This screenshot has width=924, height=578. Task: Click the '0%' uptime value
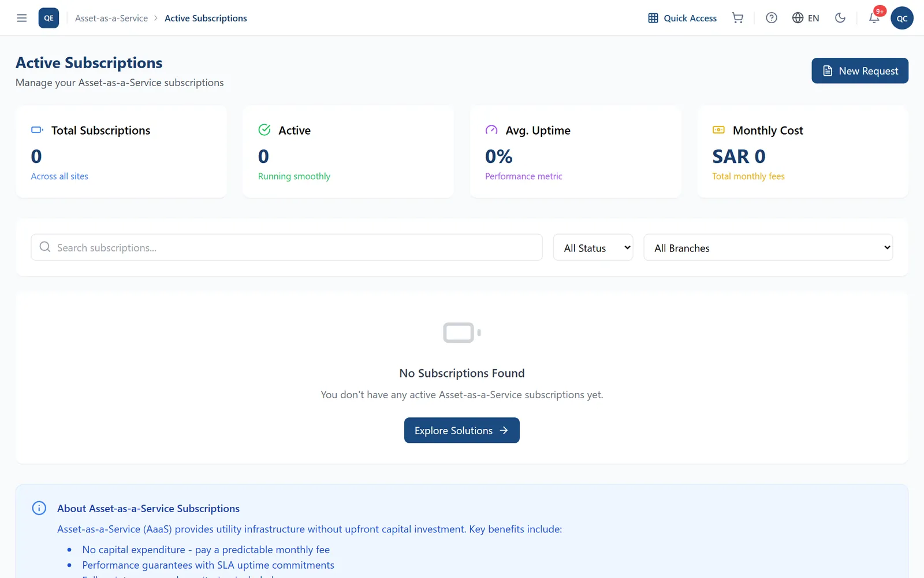click(x=499, y=156)
